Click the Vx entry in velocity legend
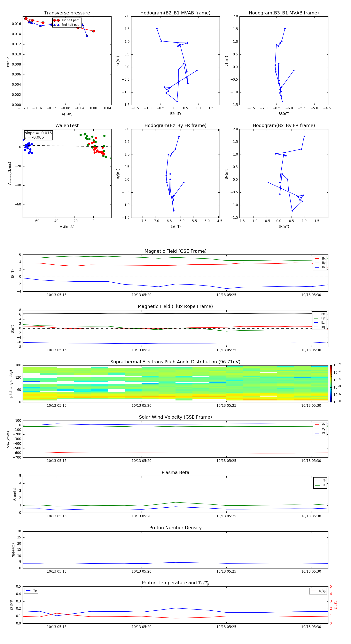 pos(320,424)
